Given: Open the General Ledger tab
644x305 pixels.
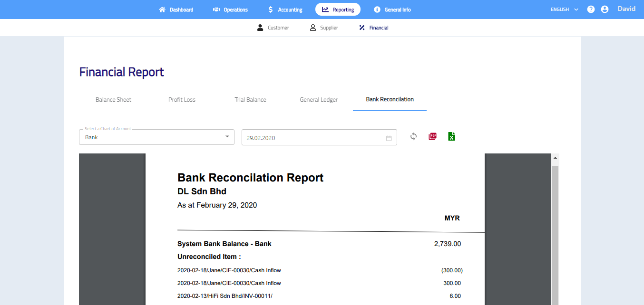Looking at the screenshot, I should [319, 100].
